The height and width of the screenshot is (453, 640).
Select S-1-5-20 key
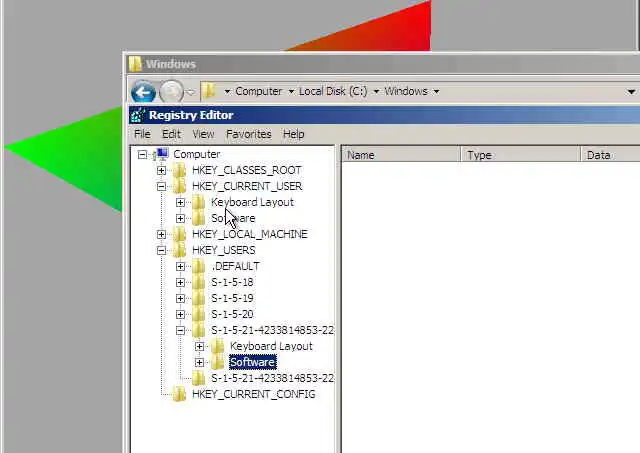[232, 314]
